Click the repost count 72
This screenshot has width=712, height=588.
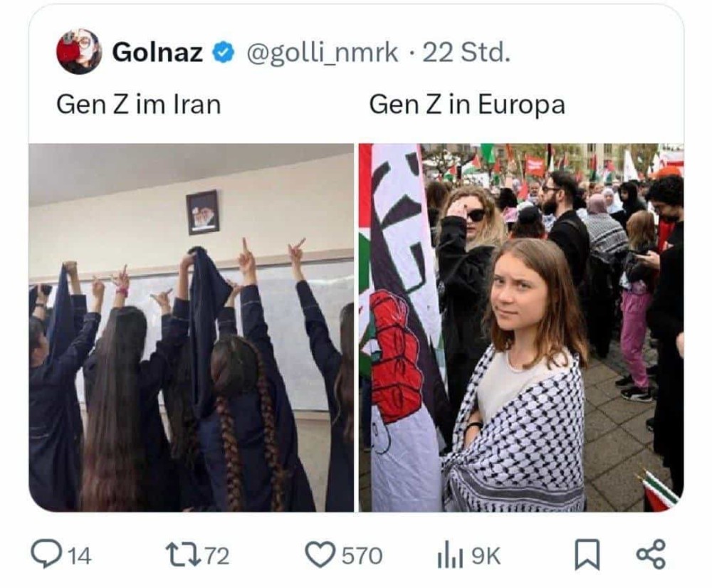(217, 556)
